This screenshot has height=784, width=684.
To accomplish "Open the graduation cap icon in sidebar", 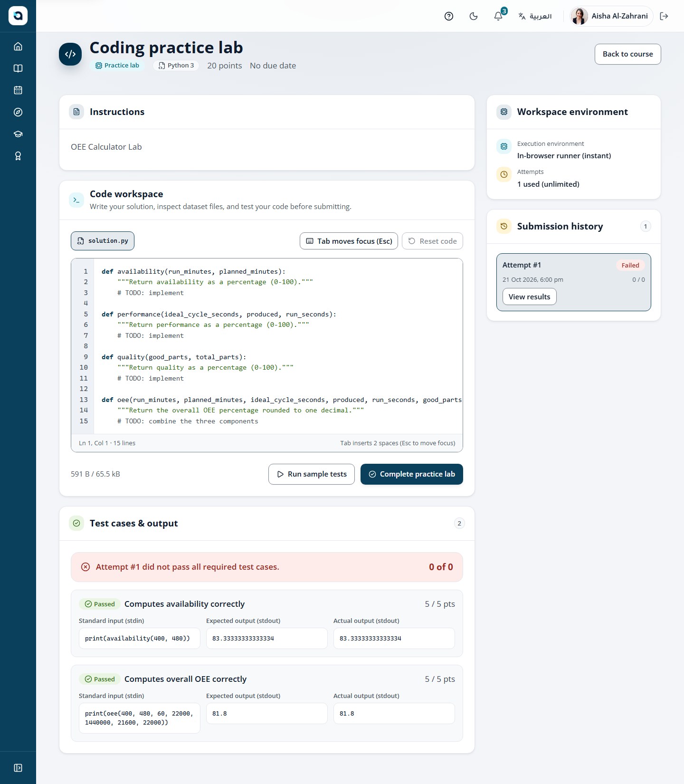I will click(18, 134).
